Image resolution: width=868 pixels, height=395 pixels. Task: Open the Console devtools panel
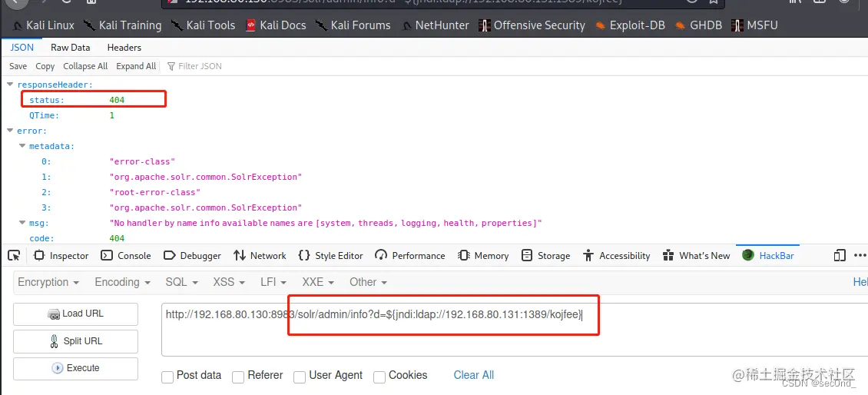coord(126,255)
